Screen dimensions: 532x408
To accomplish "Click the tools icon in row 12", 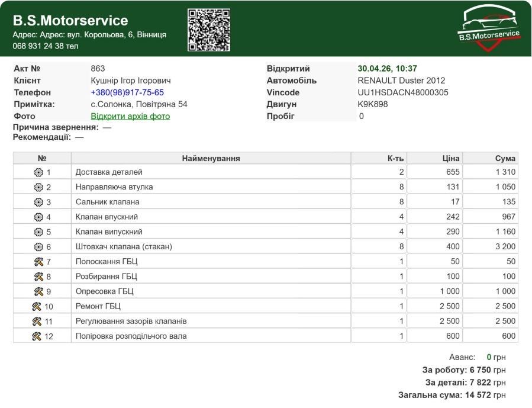I will coord(37,336).
